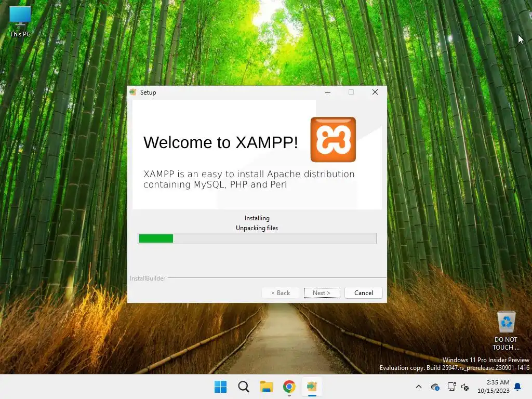532x399 pixels.
Task: Open the display network tray icon
Action: coord(451,387)
